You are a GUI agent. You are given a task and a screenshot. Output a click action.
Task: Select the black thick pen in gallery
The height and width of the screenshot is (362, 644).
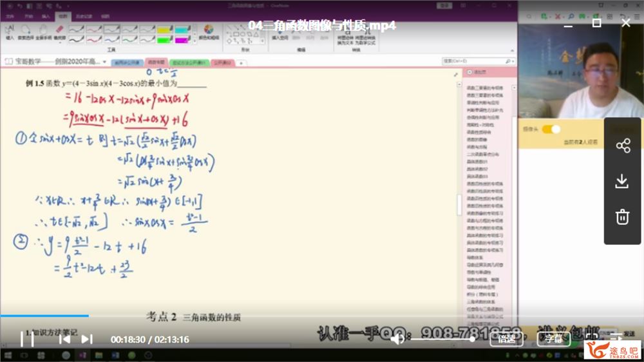click(x=76, y=39)
